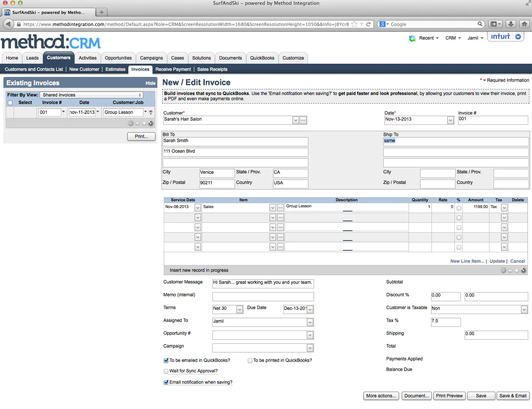532x409 pixels.
Task: Expand the Customer dropdown arrow
Action: click(x=296, y=120)
